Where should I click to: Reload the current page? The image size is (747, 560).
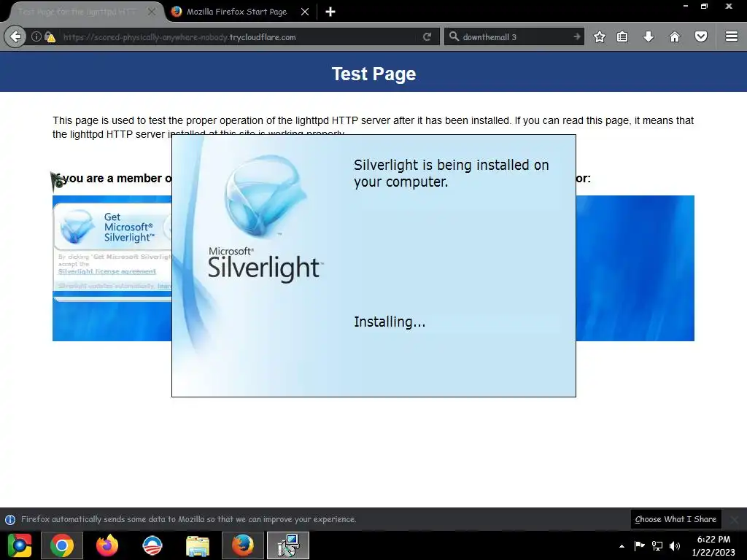click(x=427, y=36)
